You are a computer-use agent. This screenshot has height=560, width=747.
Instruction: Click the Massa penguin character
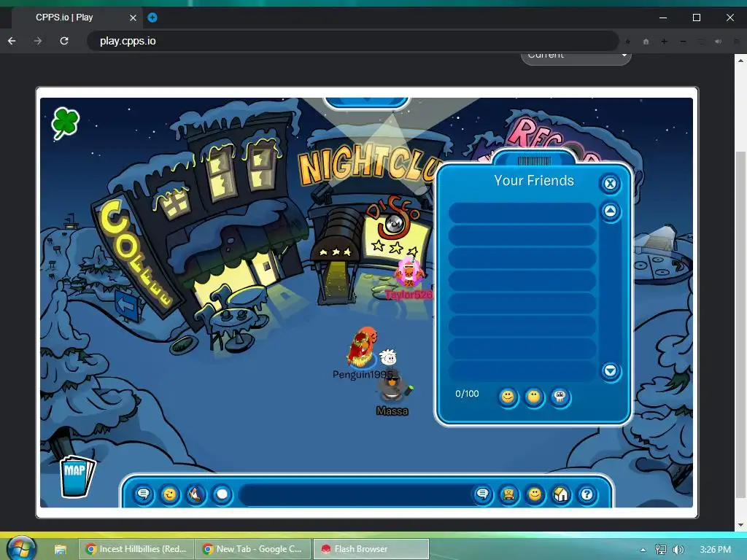[x=392, y=386]
